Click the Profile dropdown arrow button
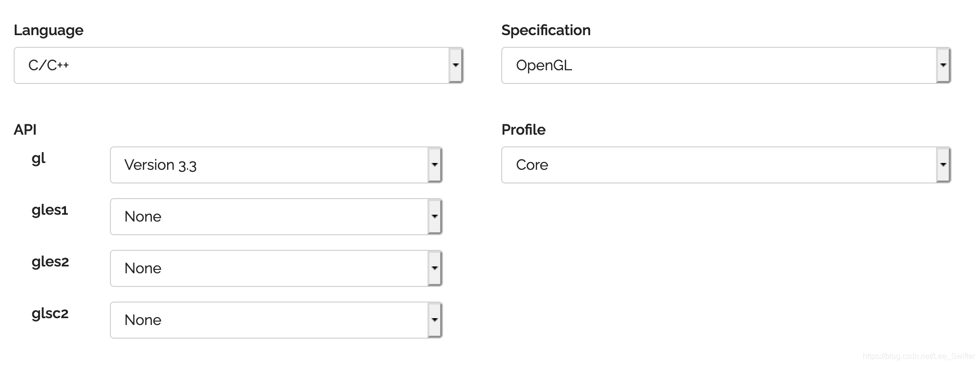Image resolution: width=980 pixels, height=365 pixels. coord(943,165)
